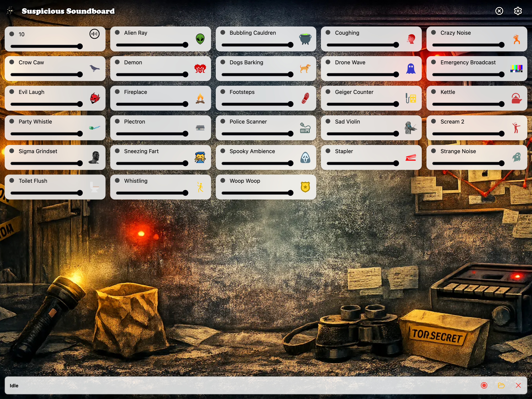
Task: Click the Sigma Grindset portrait icon
Action: [94, 157]
